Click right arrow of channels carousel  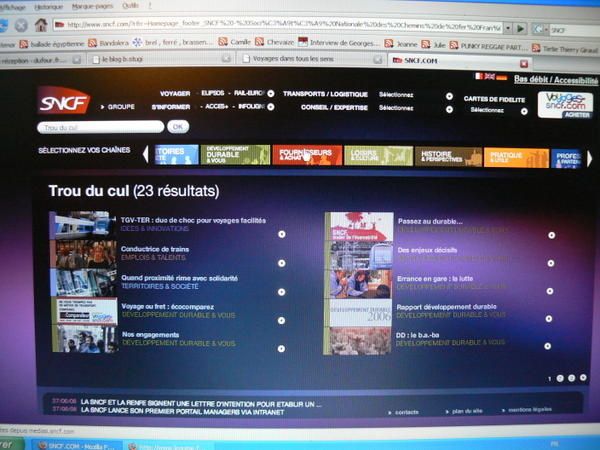(x=590, y=159)
